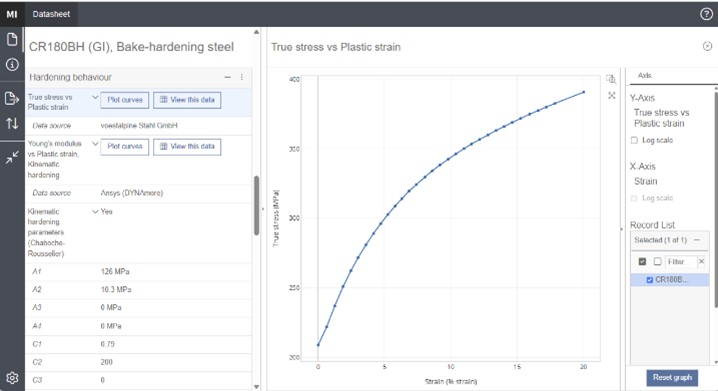Click the fit-to-extent icon beside chart
The height and width of the screenshot is (391, 718).
point(611,95)
